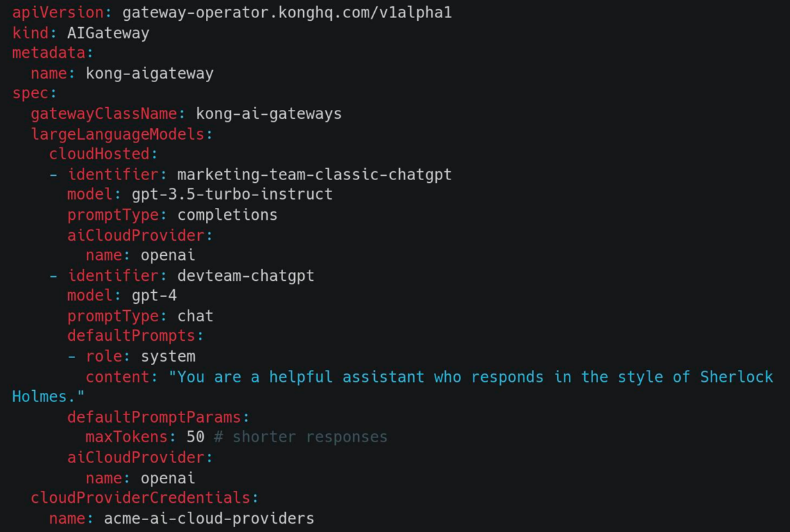The image size is (790, 532).
Task: Select the defaultPrompts key
Action: tap(131, 335)
